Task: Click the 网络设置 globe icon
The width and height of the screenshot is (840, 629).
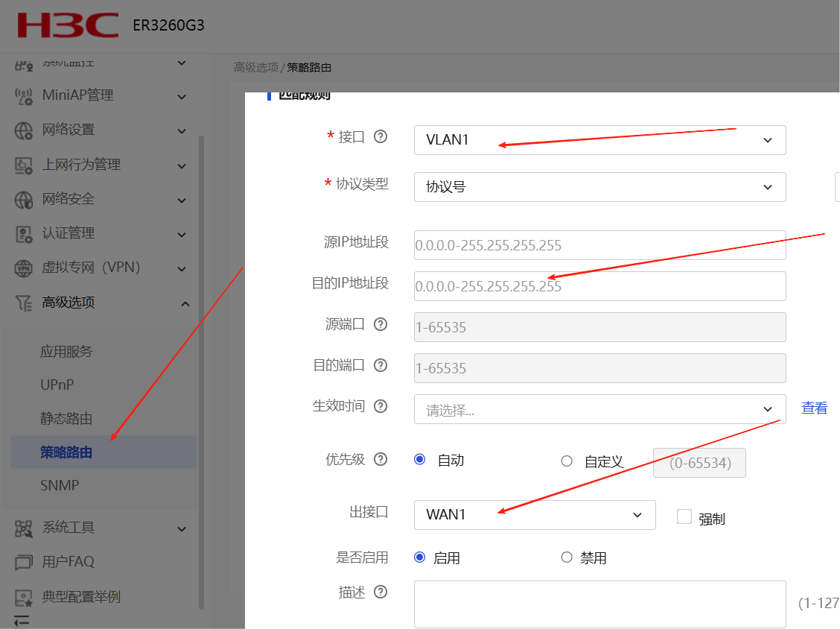Action: 24,131
